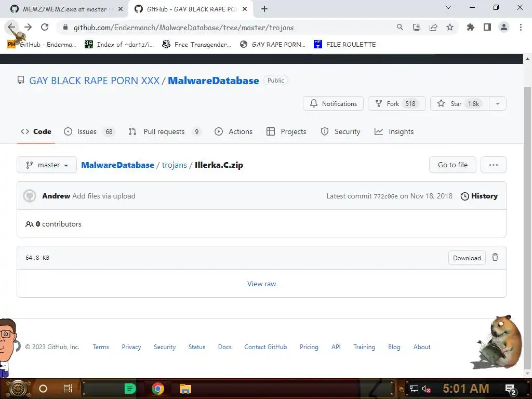This screenshot has height=399, width=532.
Task: Open the Pricing footer link
Action: 309,347
